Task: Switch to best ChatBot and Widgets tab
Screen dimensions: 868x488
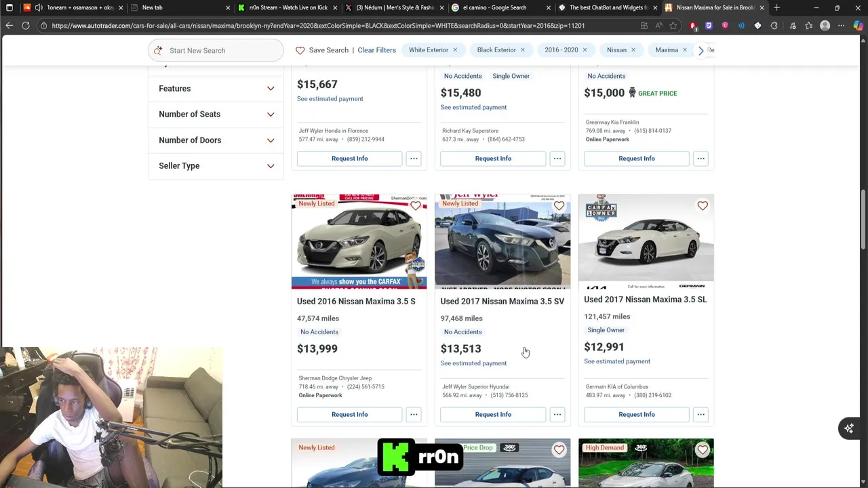Action: coord(608,7)
